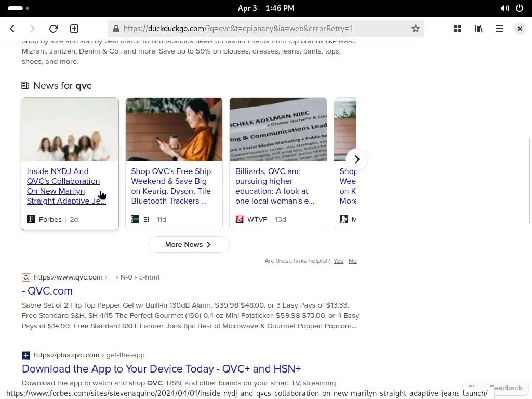Image resolution: width=532 pixels, height=399 pixels.
Task: Answer No to links helpful question
Action: (353, 261)
